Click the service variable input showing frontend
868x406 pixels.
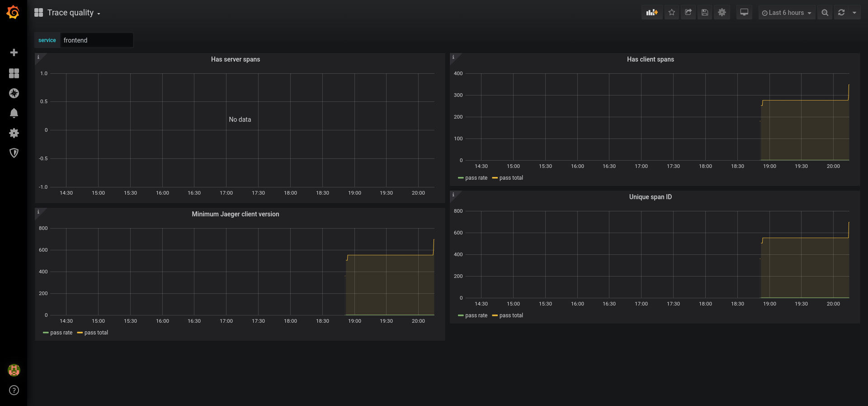(97, 40)
